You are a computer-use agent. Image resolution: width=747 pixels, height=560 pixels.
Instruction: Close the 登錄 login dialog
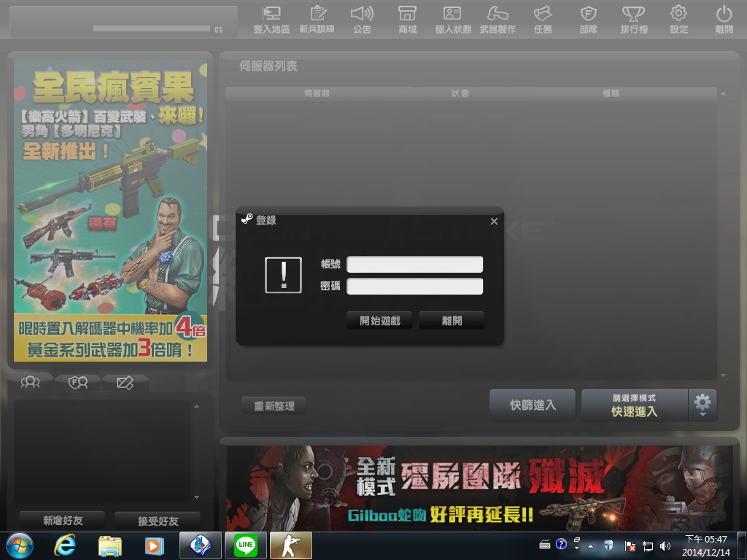click(494, 221)
